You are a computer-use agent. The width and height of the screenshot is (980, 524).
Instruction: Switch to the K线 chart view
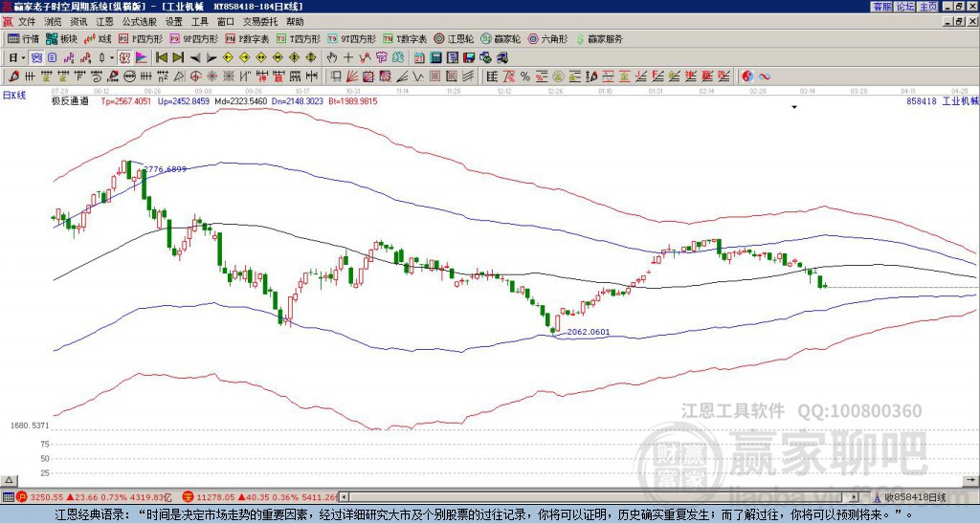(x=98, y=38)
